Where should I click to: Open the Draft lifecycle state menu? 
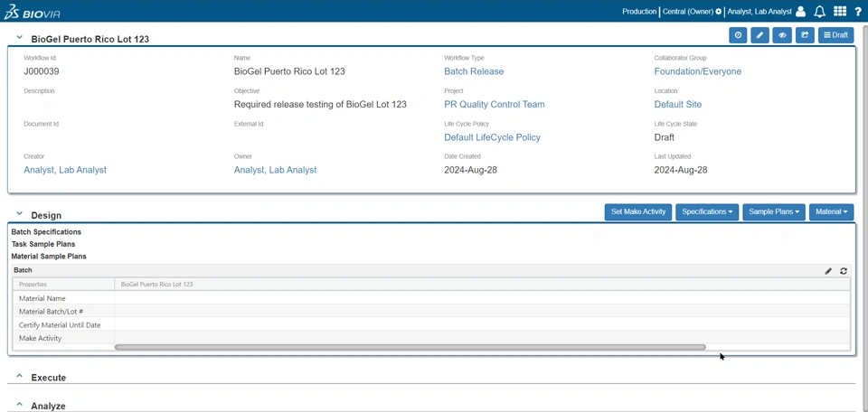(x=835, y=35)
